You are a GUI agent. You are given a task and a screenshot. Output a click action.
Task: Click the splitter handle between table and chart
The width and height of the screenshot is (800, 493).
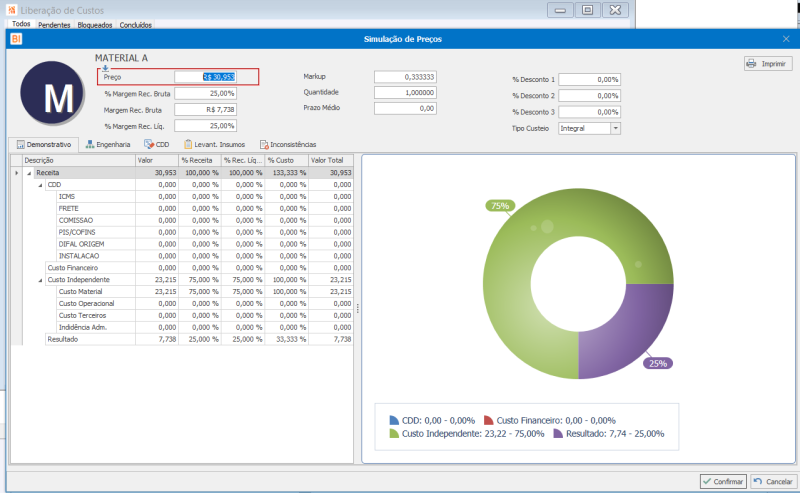[358, 308]
